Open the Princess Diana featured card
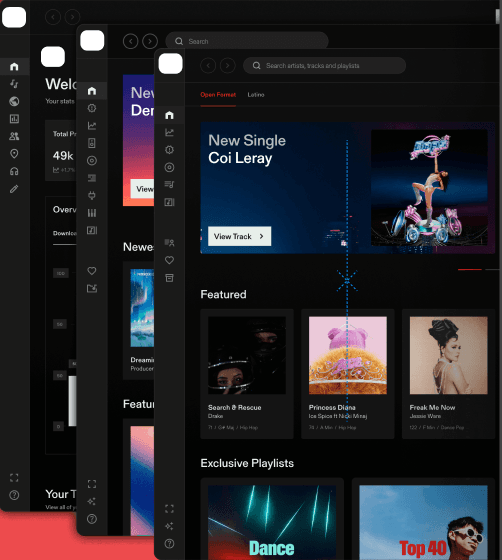 point(347,374)
